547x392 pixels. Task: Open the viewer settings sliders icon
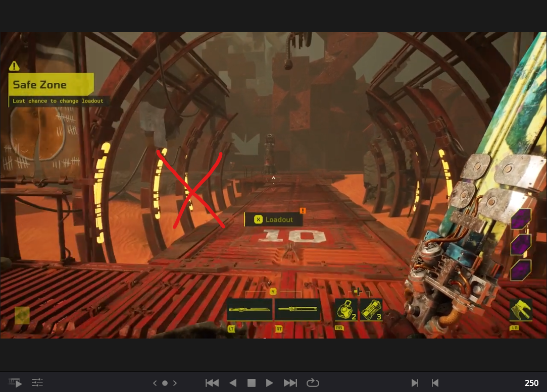click(37, 382)
